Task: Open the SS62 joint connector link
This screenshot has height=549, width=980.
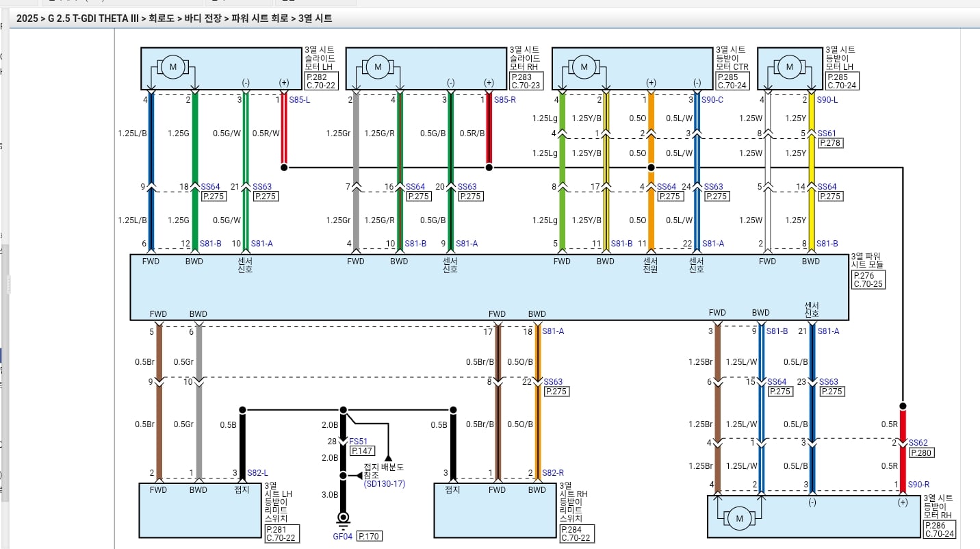Action: 918,443
